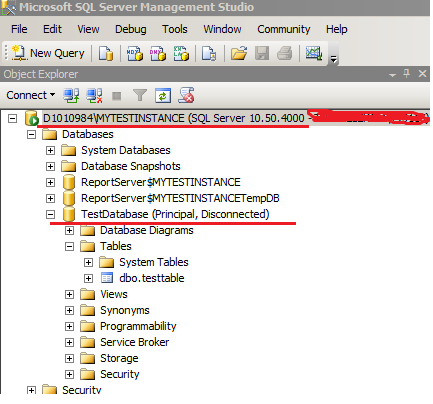Click the Analysis Services DMX Query icon
433x404 pixels.
coord(158,53)
